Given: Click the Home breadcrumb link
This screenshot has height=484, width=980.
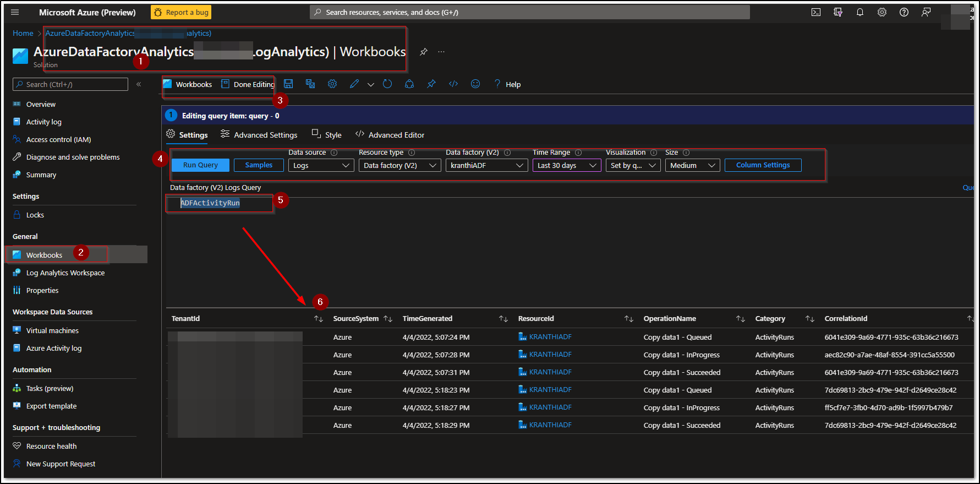Looking at the screenshot, I should tap(23, 33).
